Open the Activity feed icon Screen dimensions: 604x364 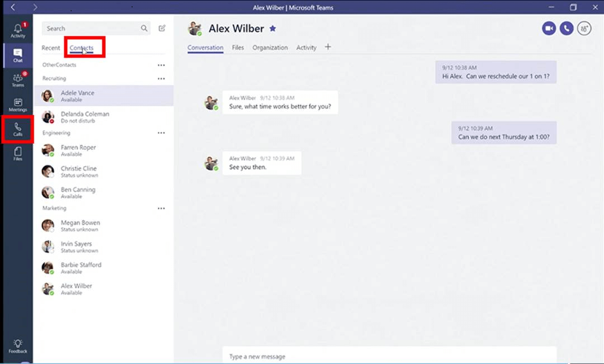pyautogui.click(x=17, y=30)
